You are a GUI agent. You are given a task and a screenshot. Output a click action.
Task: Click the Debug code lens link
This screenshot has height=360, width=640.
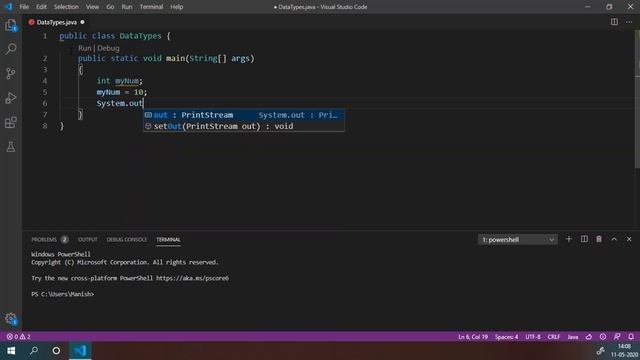tap(108, 48)
